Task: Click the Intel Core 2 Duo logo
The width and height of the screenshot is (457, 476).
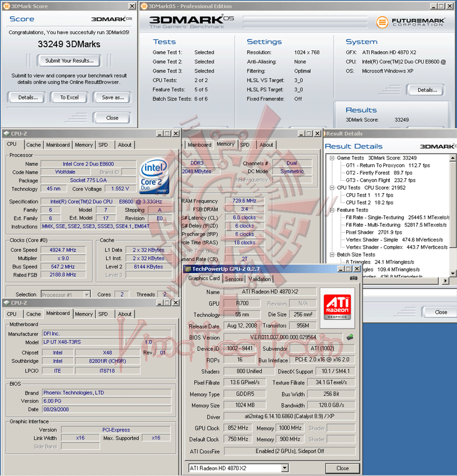Action: (154, 176)
